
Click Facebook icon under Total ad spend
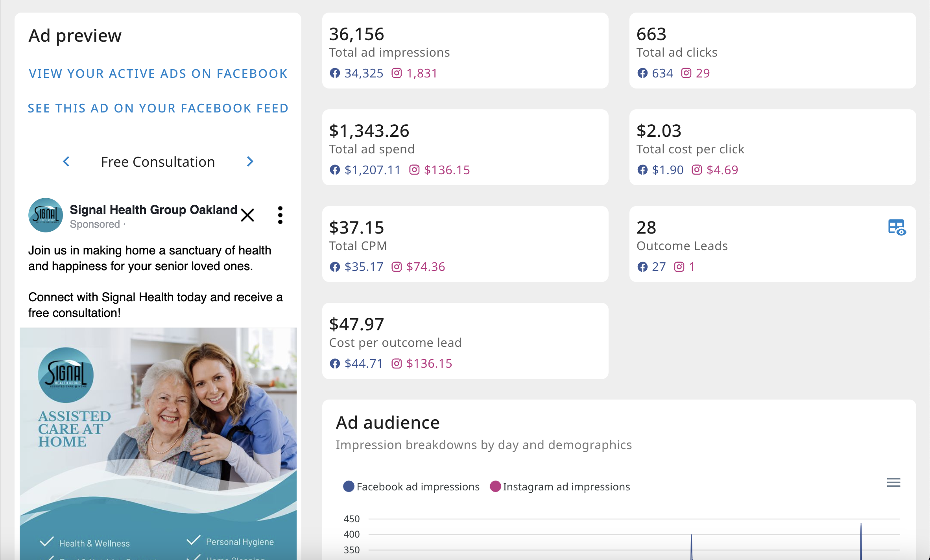335,170
